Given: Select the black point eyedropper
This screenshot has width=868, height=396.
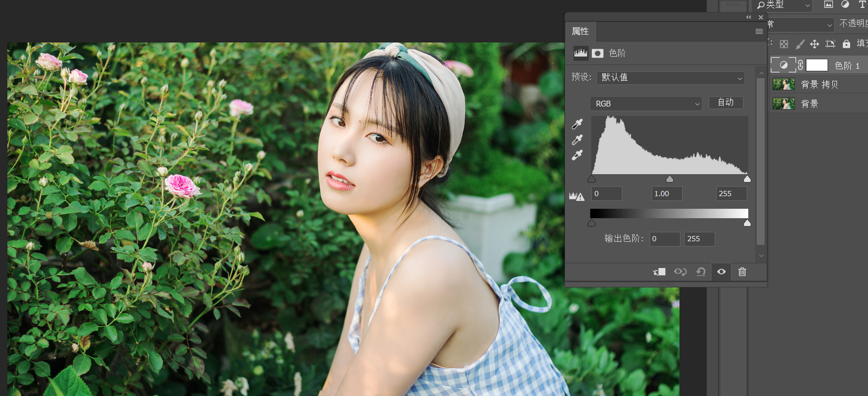Looking at the screenshot, I should (577, 124).
